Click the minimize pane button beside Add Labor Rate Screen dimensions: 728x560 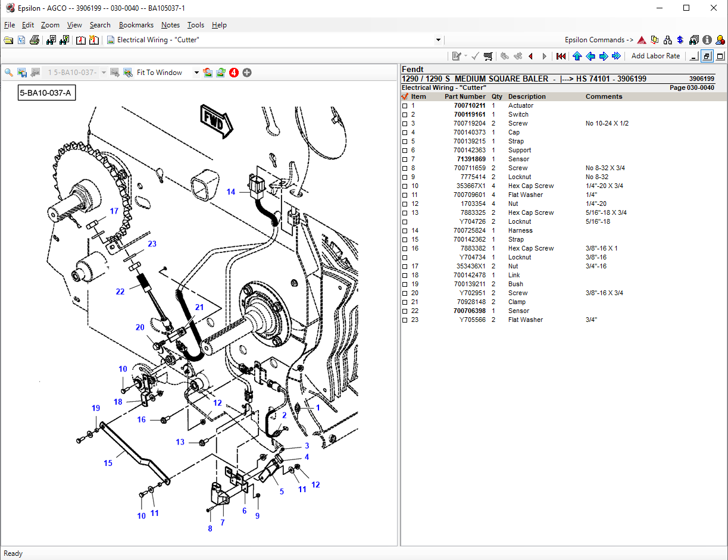(x=693, y=56)
